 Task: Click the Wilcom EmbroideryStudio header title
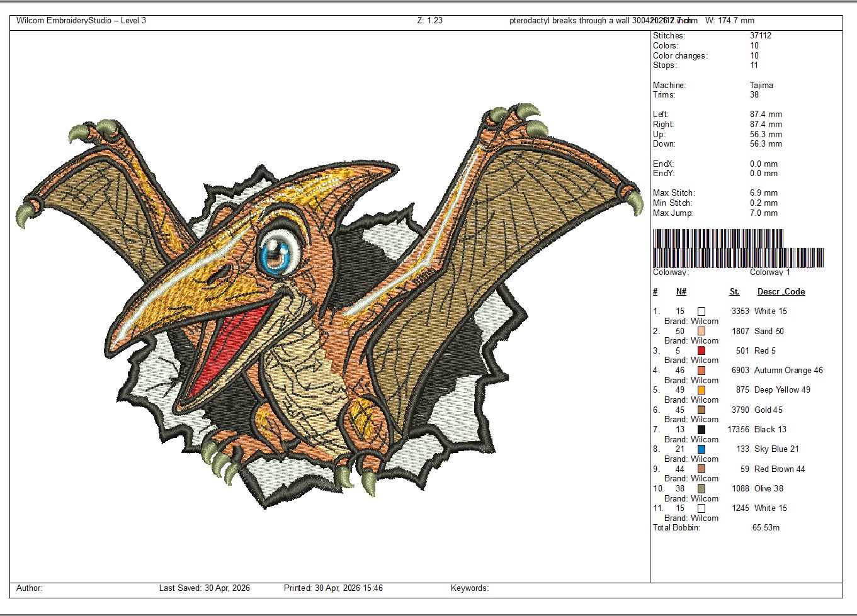pyautogui.click(x=81, y=21)
